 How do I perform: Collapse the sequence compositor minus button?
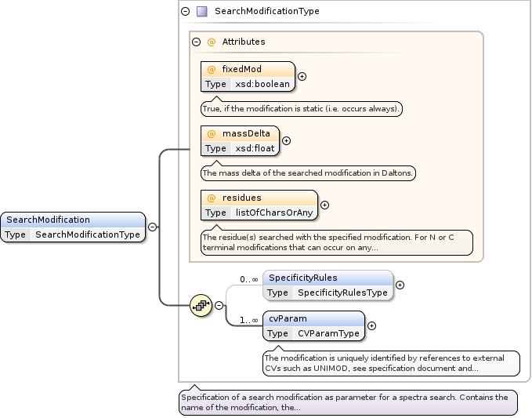click(x=219, y=306)
